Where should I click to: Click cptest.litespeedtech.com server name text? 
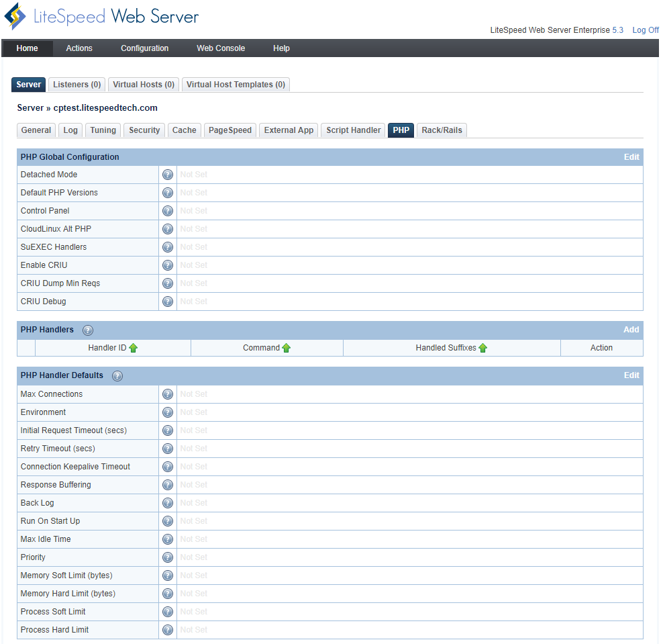coord(105,108)
